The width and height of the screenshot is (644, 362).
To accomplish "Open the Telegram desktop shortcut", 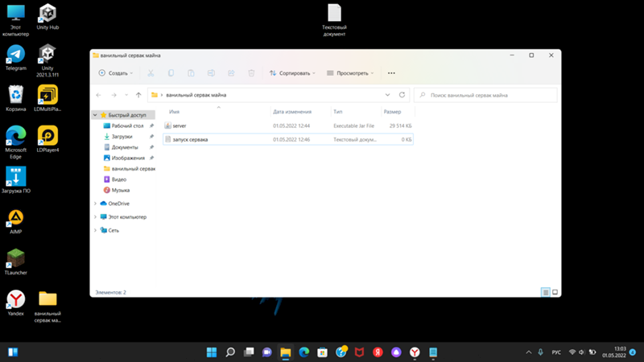I will 16,55.
